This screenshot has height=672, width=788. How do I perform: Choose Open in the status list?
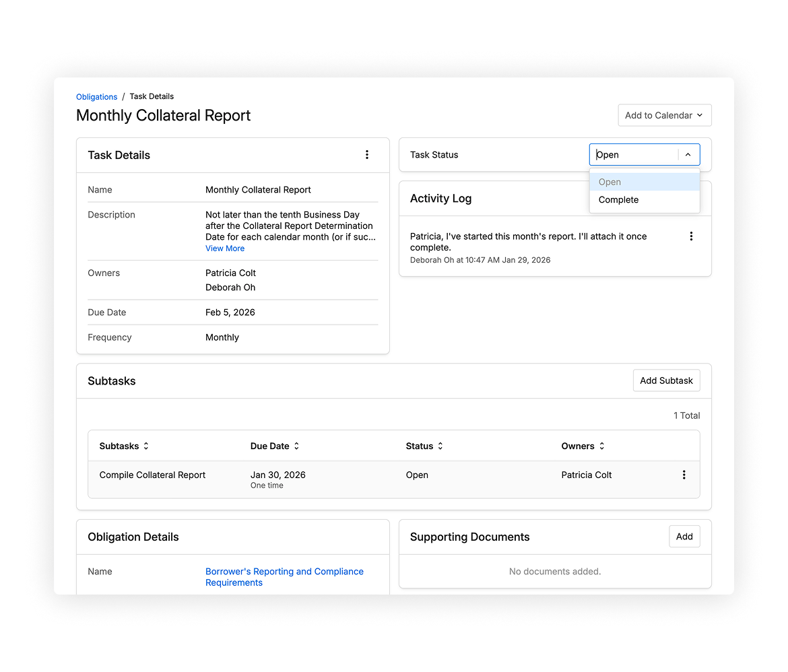[x=610, y=182]
